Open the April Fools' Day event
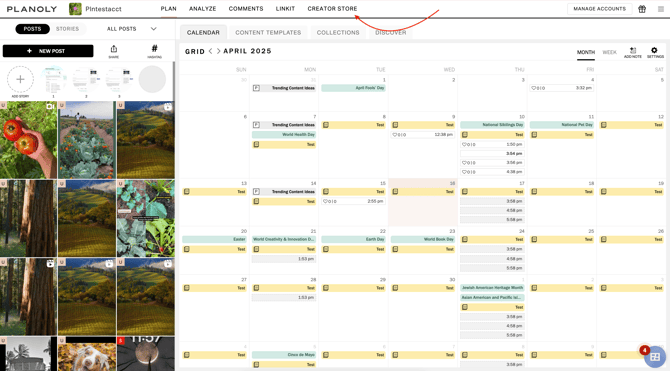The height and width of the screenshot is (371, 670). 353,88
